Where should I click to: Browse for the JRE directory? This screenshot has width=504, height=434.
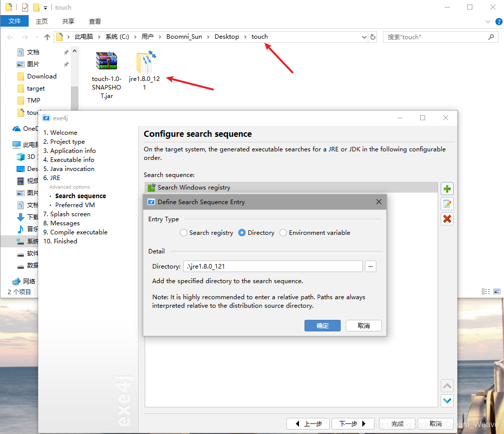point(370,267)
